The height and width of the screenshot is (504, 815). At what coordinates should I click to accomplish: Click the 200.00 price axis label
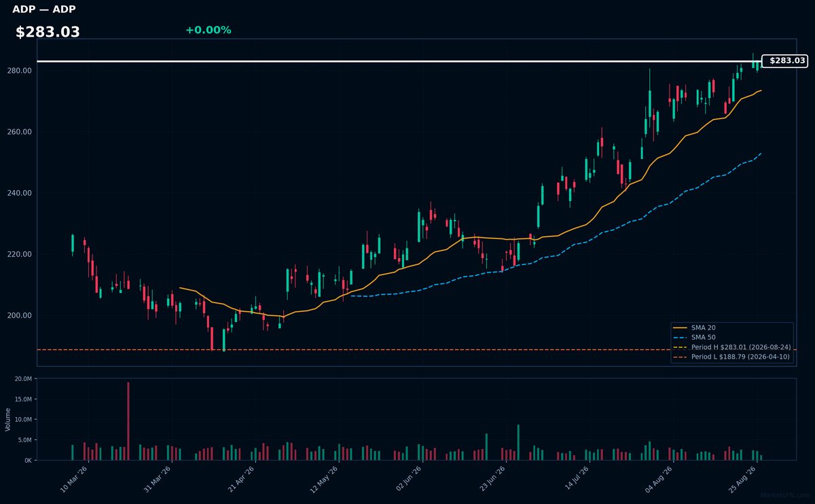(20, 315)
